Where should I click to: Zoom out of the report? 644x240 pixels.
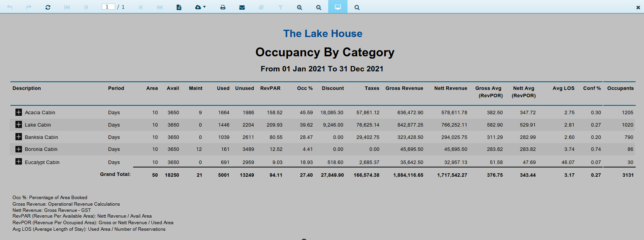(319, 7)
